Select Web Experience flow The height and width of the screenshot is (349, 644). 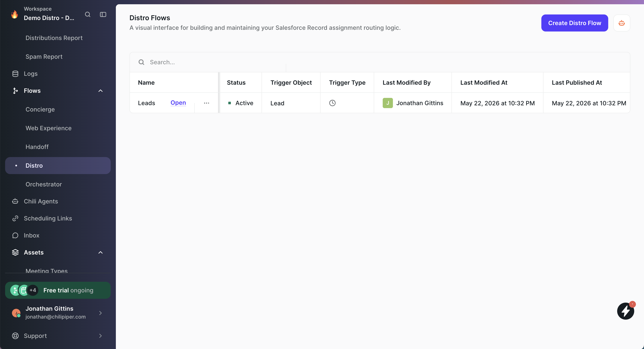[49, 128]
